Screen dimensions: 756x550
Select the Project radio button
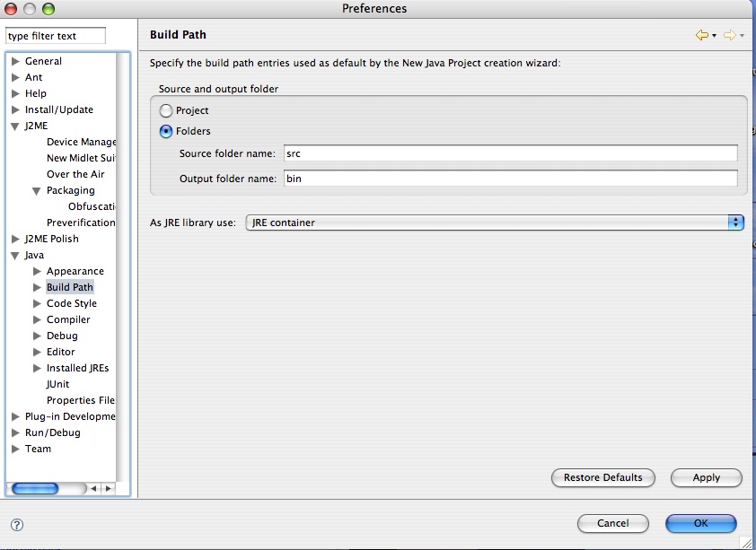[166, 111]
